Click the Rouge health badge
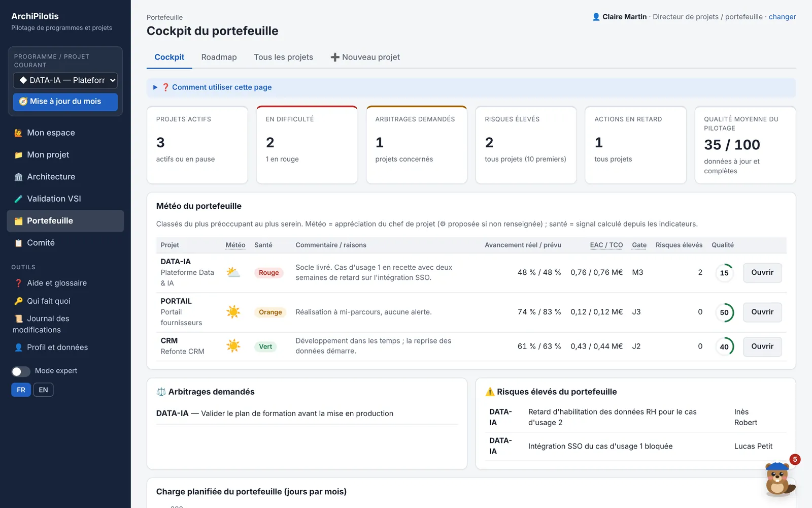Viewport: 812px width, 508px height. [268, 273]
